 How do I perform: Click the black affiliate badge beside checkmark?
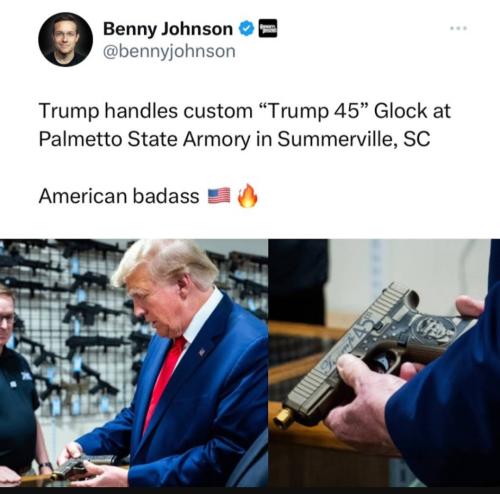[x=268, y=29]
